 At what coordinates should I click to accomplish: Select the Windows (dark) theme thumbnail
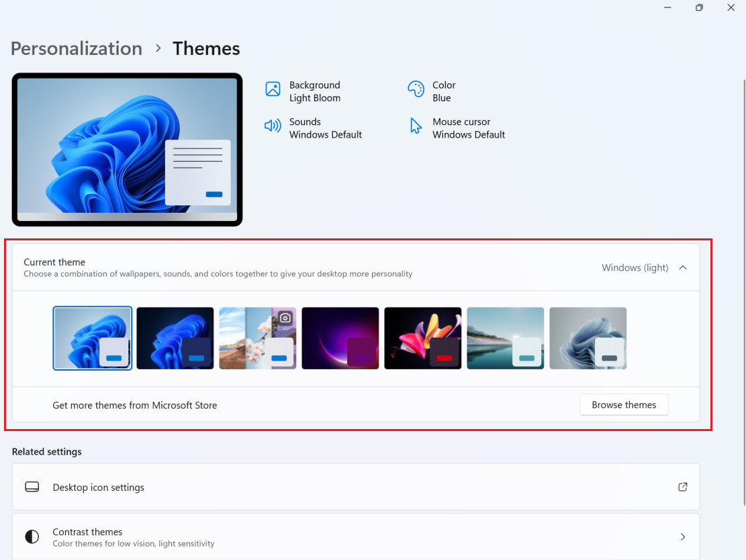[175, 338]
